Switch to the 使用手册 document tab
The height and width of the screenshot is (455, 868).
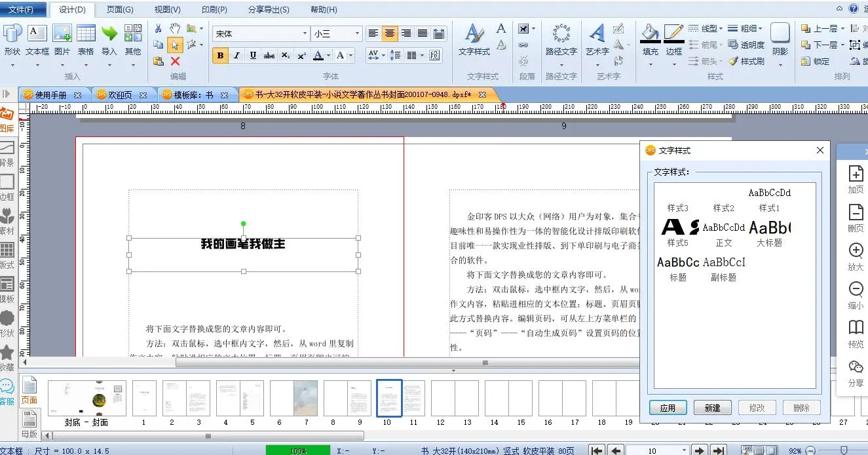51,95
